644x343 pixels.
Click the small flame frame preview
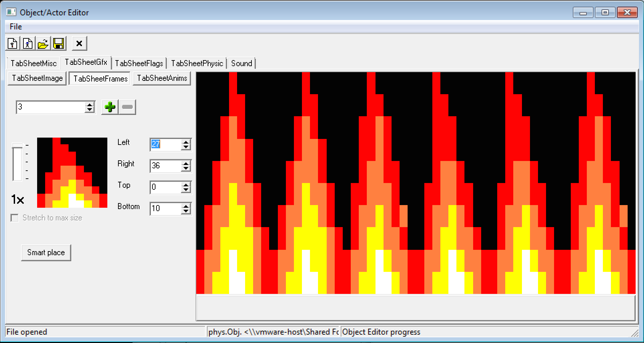[x=72, y=173]
